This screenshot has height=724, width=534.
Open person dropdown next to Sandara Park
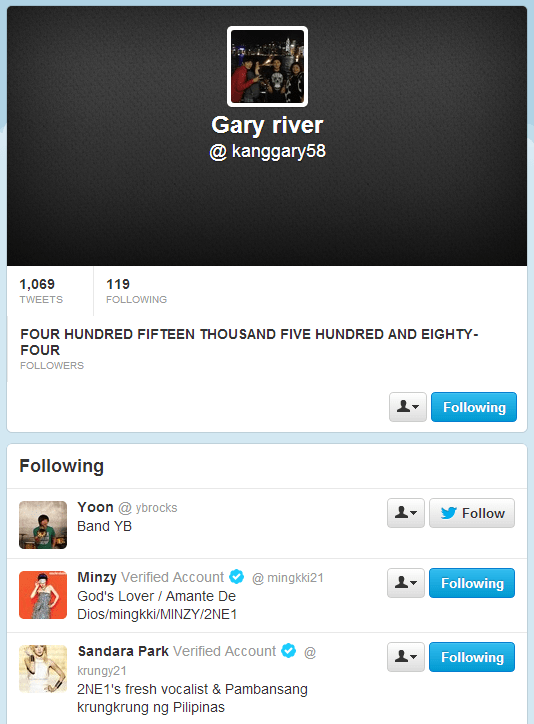(x=406, y=657)
